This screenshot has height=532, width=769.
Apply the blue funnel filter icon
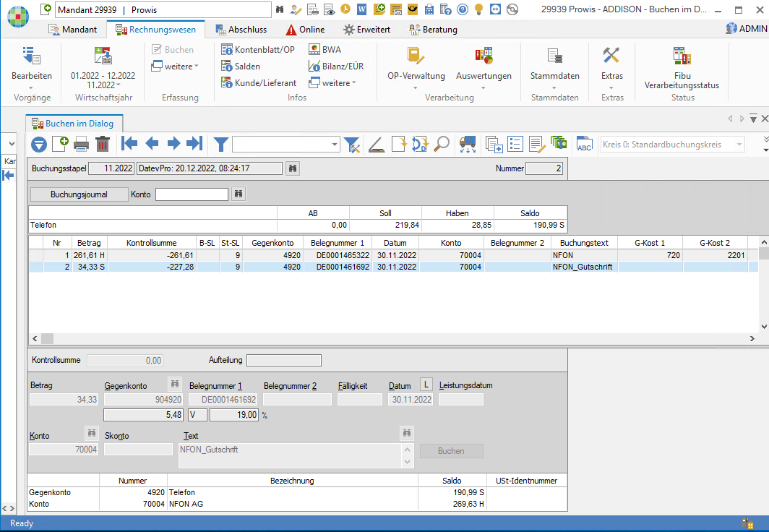click(221, 144)
